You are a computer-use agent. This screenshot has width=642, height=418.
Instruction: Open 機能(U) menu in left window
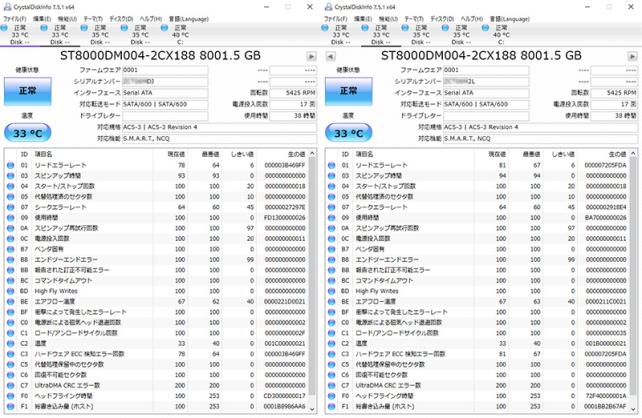(67, 19)
